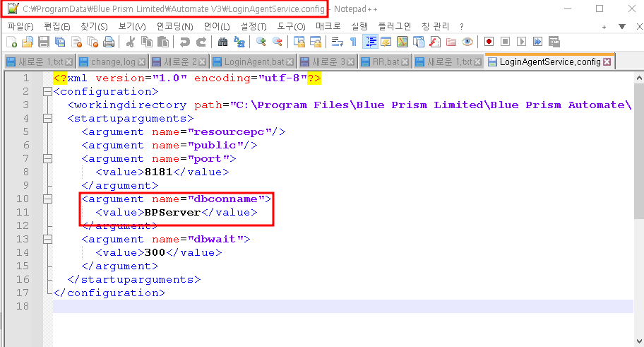Switch to the 새로운 2 tab

[180, 61]
